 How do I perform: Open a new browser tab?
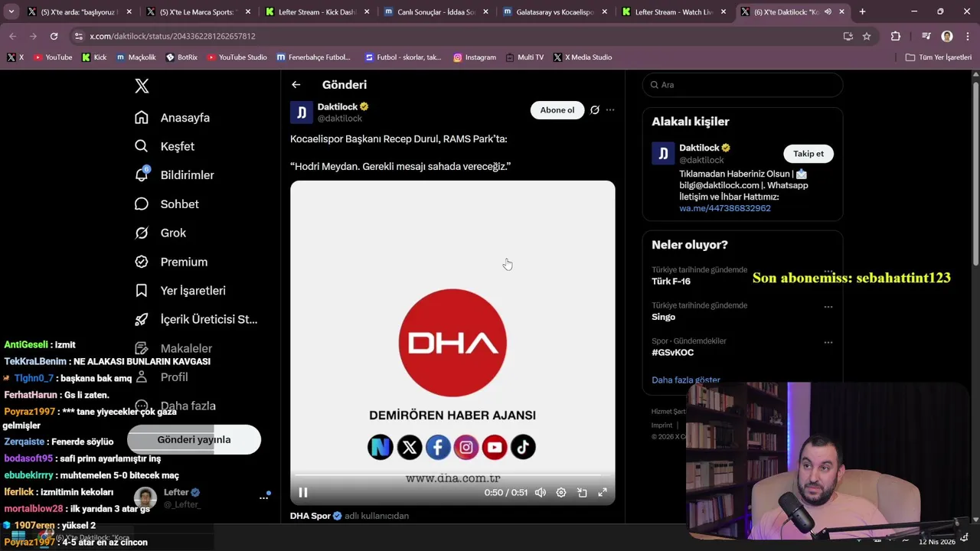862,12
